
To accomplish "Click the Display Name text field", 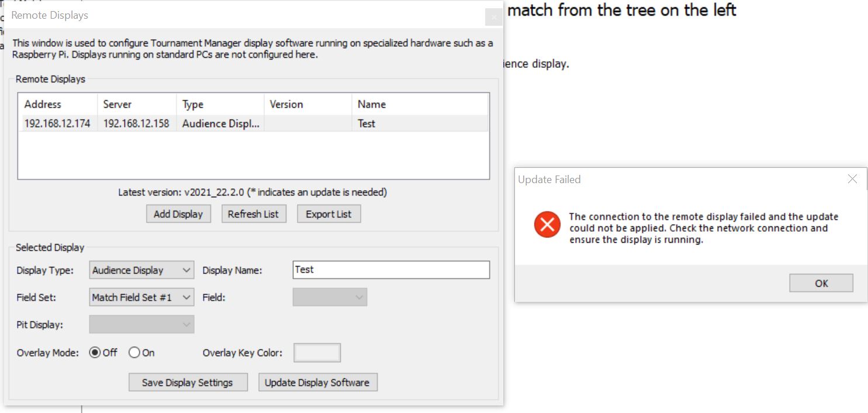I will coord(391,270).
